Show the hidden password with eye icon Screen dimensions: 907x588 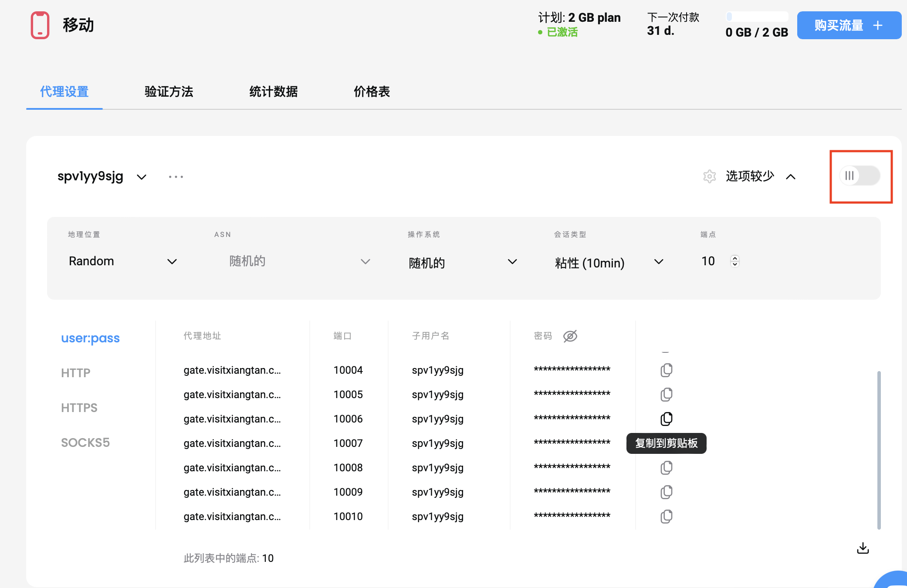[x=570, y=336]
